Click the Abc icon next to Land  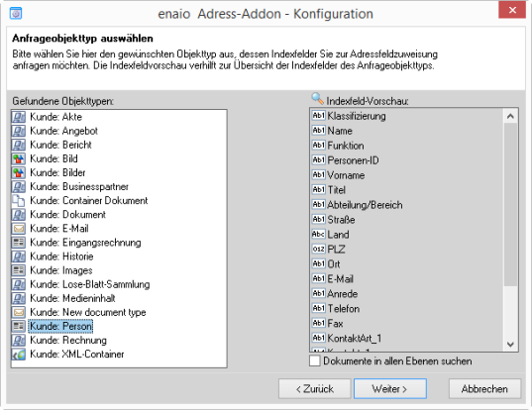[x=319, y=234]
